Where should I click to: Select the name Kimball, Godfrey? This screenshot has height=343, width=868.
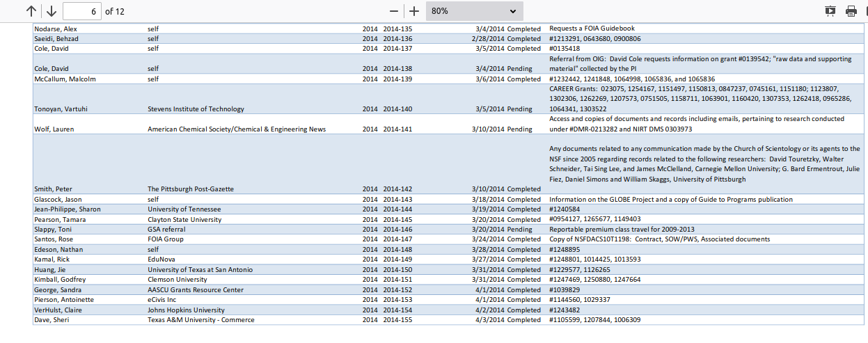(x=60, y=280)
